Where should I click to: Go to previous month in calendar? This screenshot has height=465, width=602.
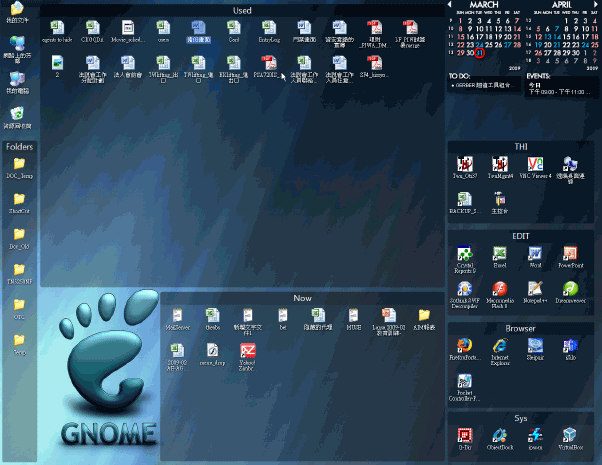pyautogui.click(x=450, y=4)
